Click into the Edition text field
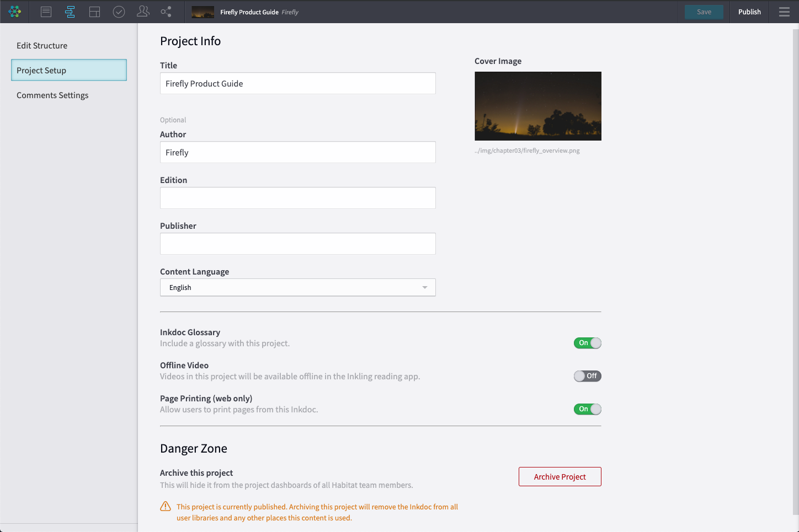This screenshot has width=799, height=532. 297,198
